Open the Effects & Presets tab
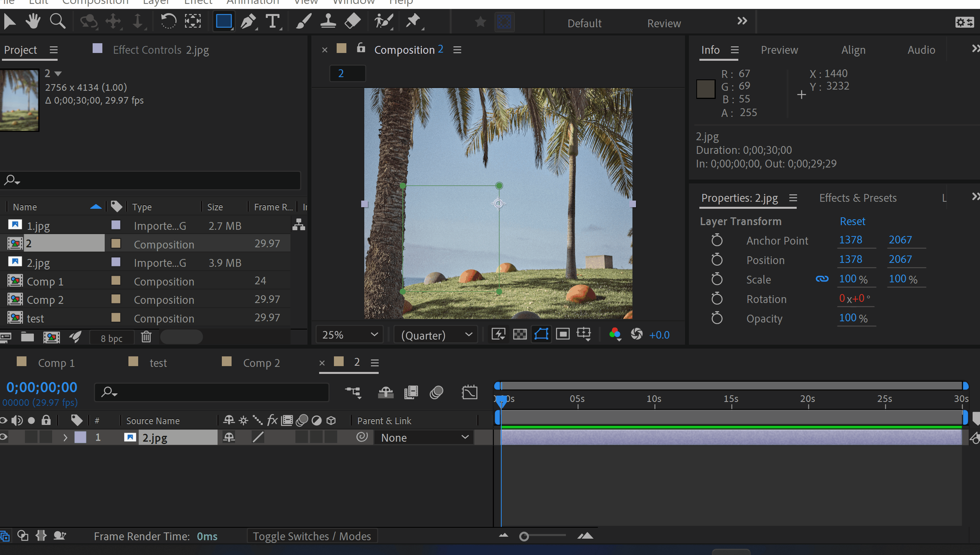 [x=857, y=198]
